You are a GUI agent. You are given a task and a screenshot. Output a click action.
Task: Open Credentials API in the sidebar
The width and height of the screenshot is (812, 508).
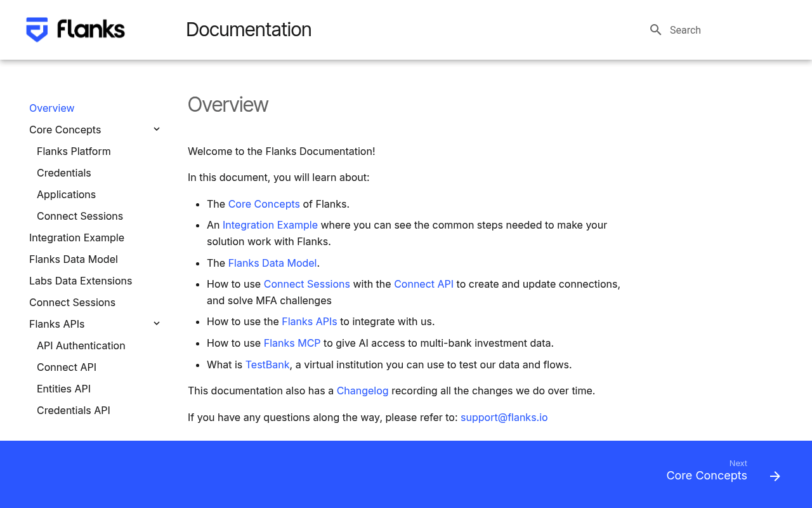74,410
